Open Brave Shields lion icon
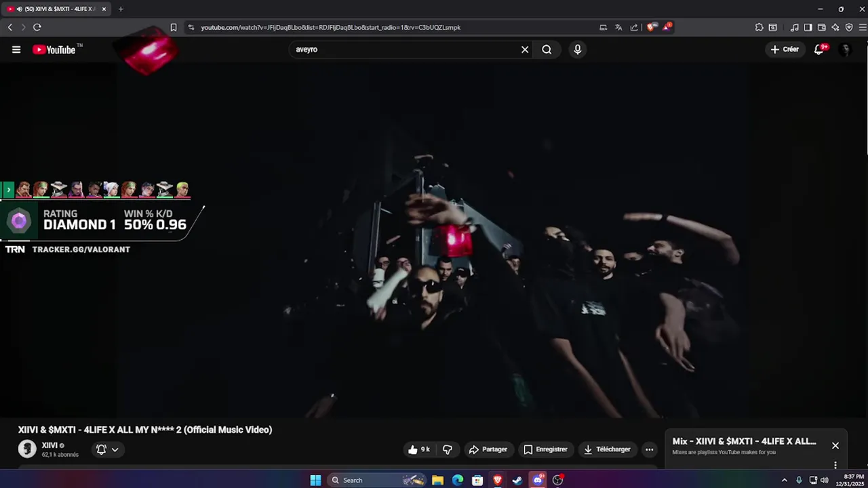 (652, 27)
